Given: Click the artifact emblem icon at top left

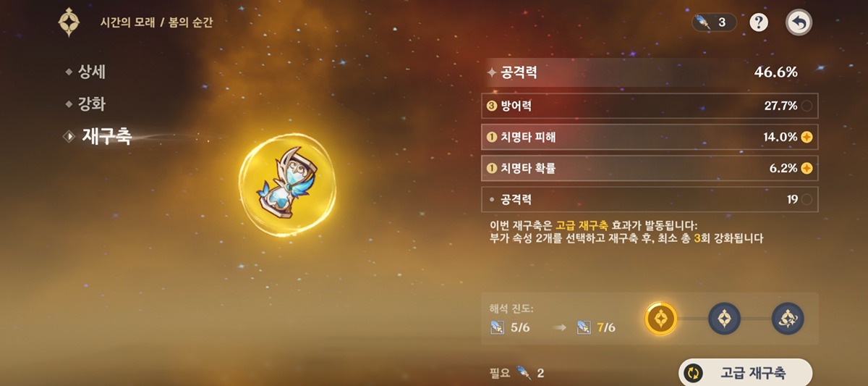Looking at the screenshot, I should 70,22.
